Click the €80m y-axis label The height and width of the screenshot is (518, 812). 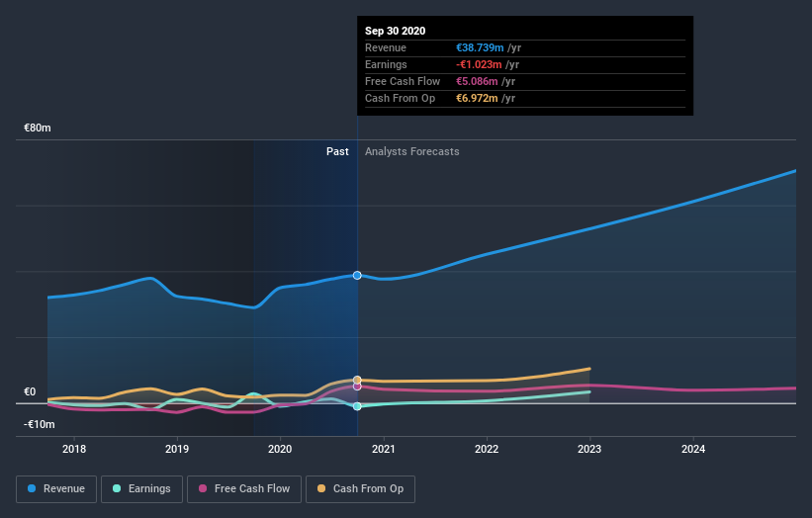click(38, 128)
